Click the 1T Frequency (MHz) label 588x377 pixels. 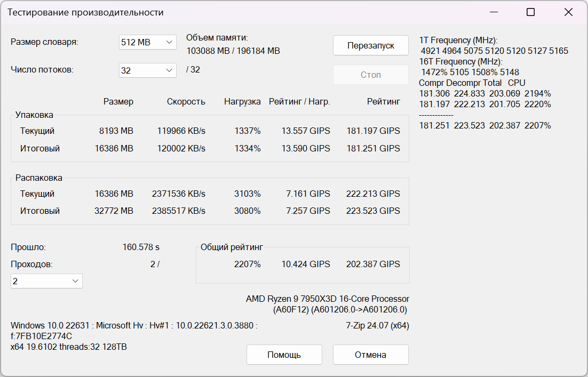[x=458, y=40]
